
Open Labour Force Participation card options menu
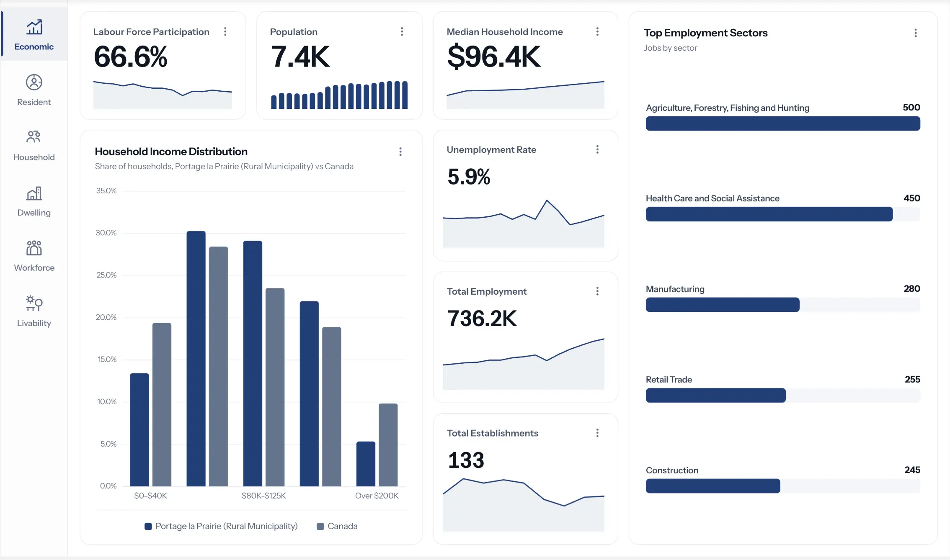225,32
